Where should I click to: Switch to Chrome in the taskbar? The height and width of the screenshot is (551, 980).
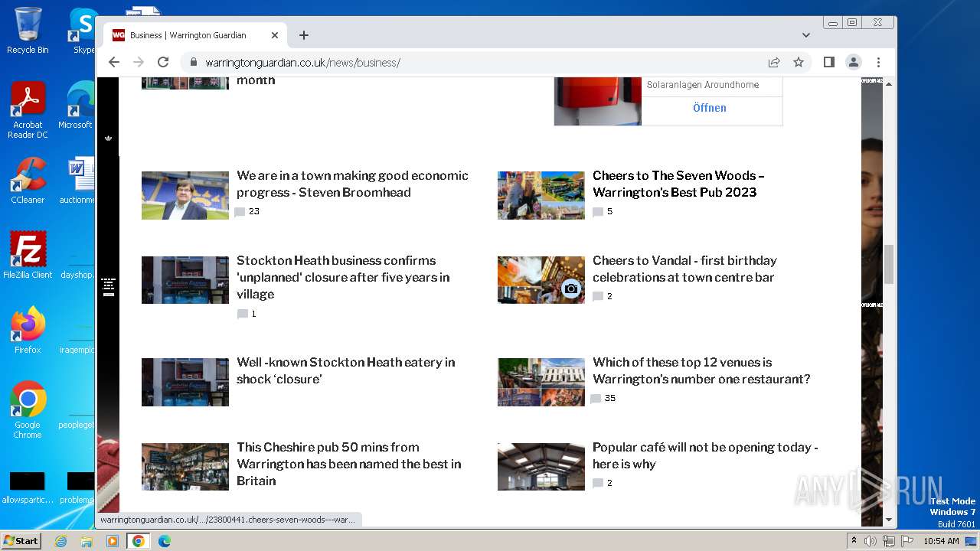[139, 541]
